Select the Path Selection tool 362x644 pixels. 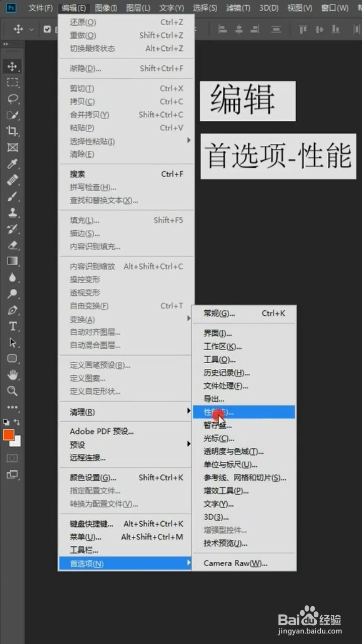13,343
